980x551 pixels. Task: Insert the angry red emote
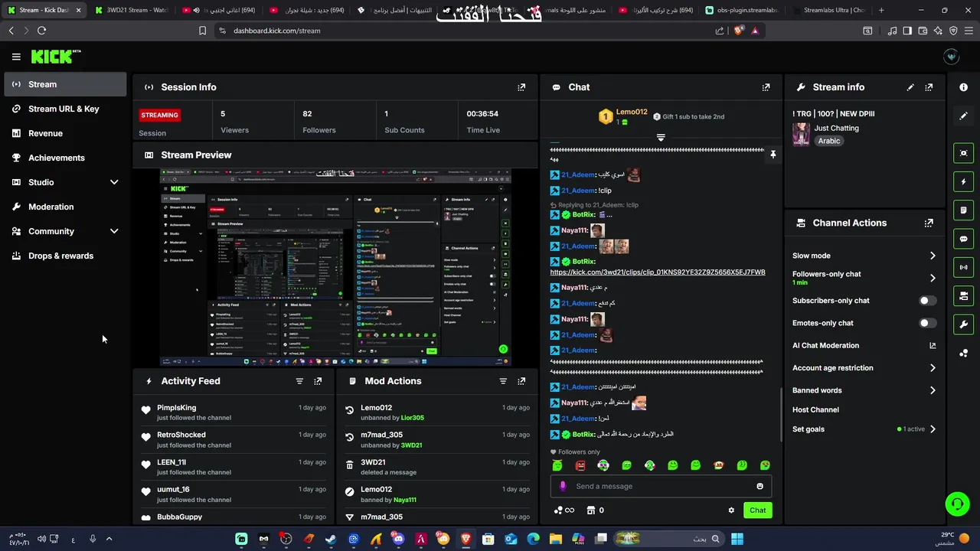(580, 465)
